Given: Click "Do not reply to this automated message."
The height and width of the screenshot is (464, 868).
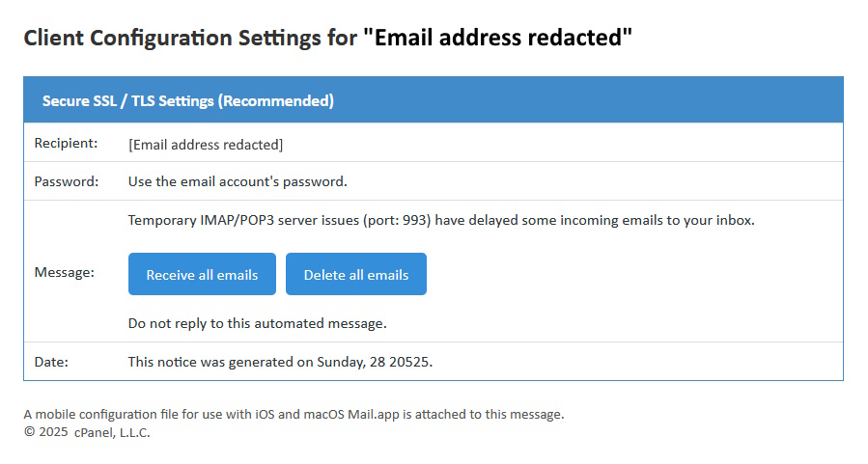Looking at the screenshot, I should (258, 323).
